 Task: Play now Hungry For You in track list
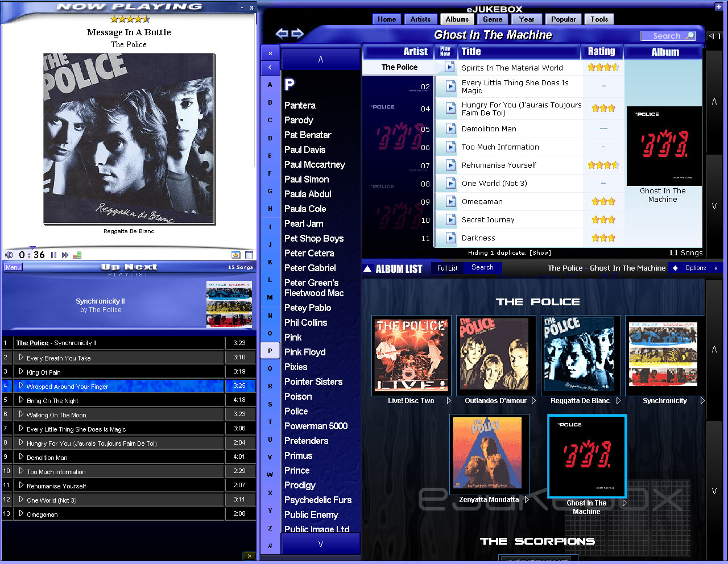pyautogui.click(x=450, y=108)
